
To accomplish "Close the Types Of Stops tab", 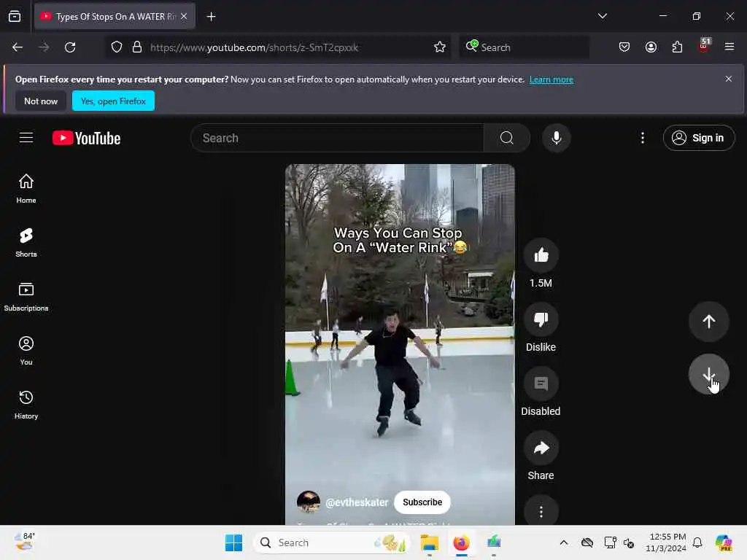I will point(184,17).
